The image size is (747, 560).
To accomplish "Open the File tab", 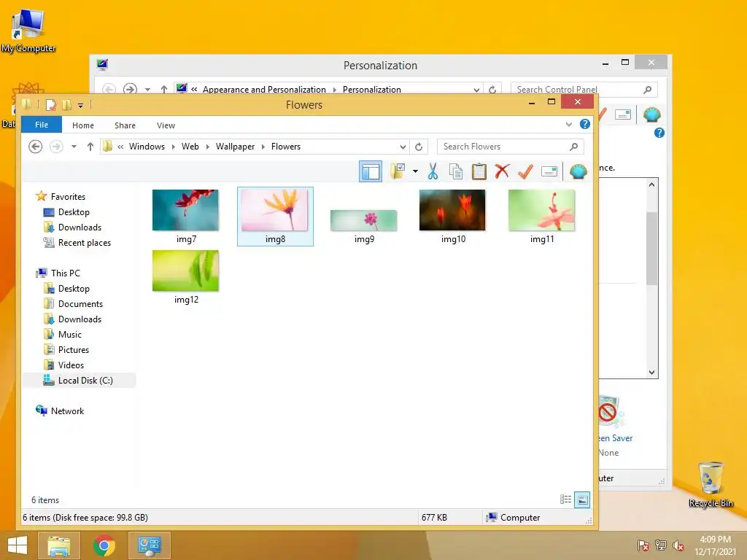I will click(x=42, y=125).
